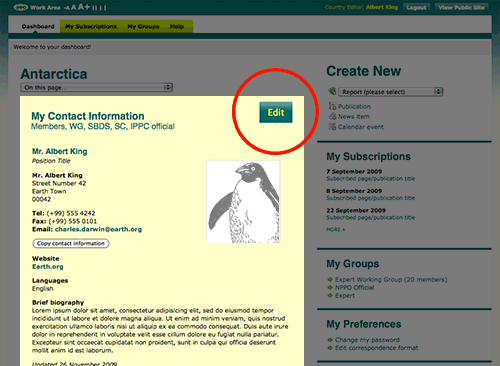Viewport: 500px width, 366px height.
Task: Create a new Publication via its link
Action: click(x=354, y=106)
